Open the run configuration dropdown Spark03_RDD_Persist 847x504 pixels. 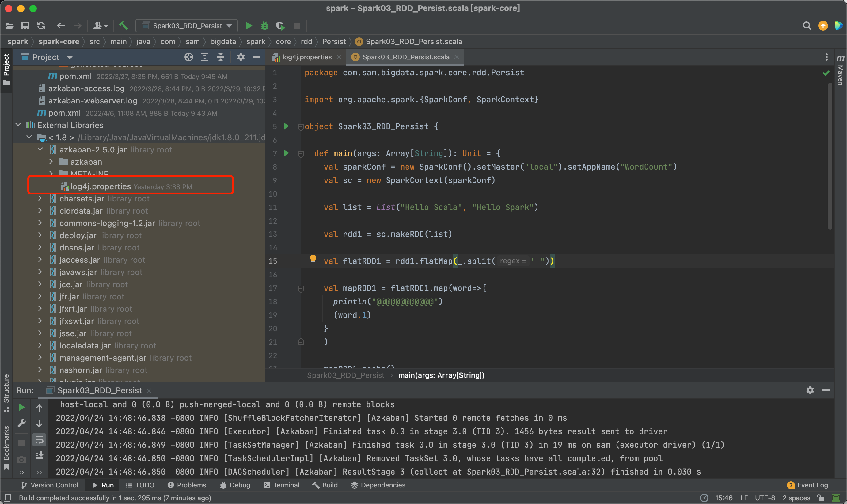point(186,26)
